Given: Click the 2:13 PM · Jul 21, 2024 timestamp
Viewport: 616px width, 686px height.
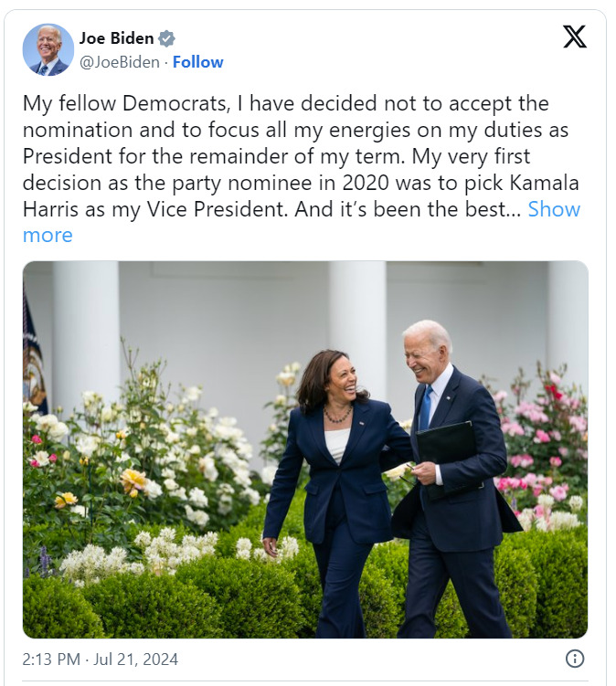Looking at the screenshot, I should (101, 659).
